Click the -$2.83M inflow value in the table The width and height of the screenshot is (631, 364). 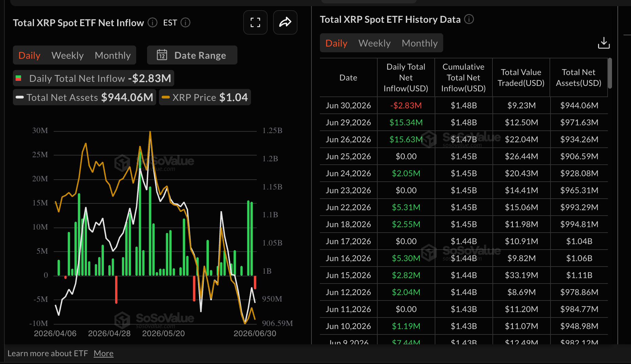click(x=406, y=106)
